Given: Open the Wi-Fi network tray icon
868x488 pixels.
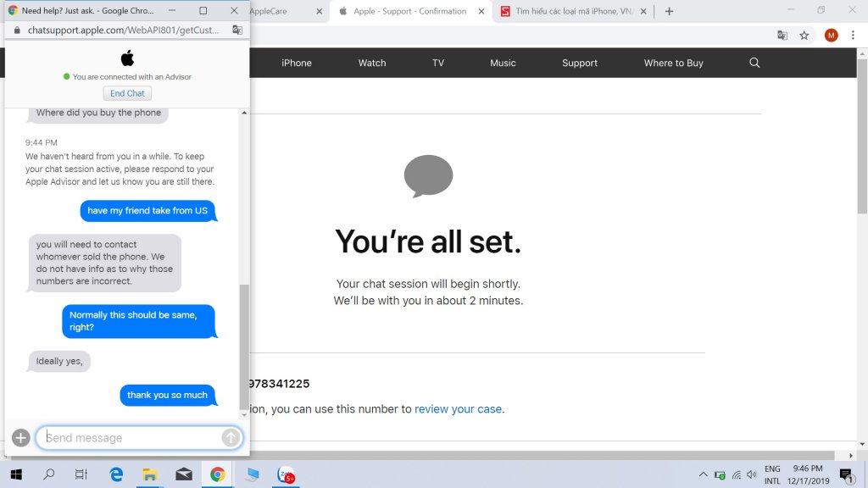Looking at the screenshot, I should (737, 474).
